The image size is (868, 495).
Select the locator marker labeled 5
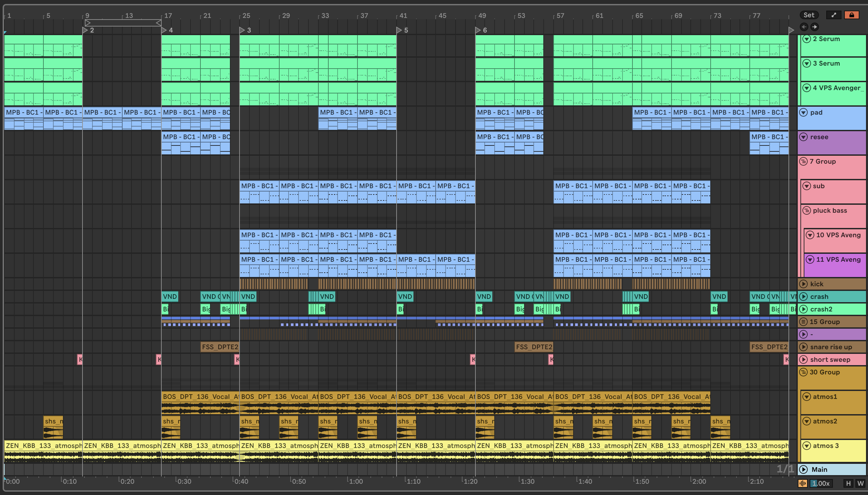pos(399,30)
